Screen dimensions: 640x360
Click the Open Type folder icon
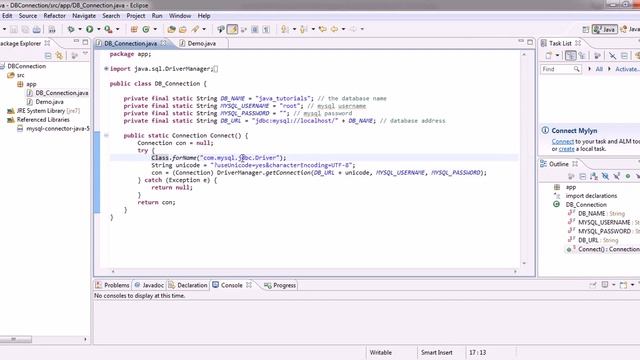tap(171, 29)
